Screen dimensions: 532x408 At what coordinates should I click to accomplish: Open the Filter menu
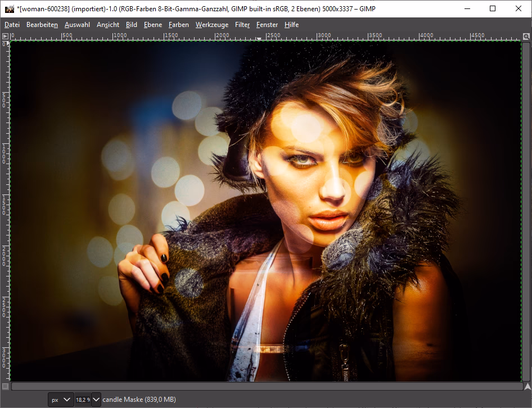pyautogui.click(x=242, y=24)
